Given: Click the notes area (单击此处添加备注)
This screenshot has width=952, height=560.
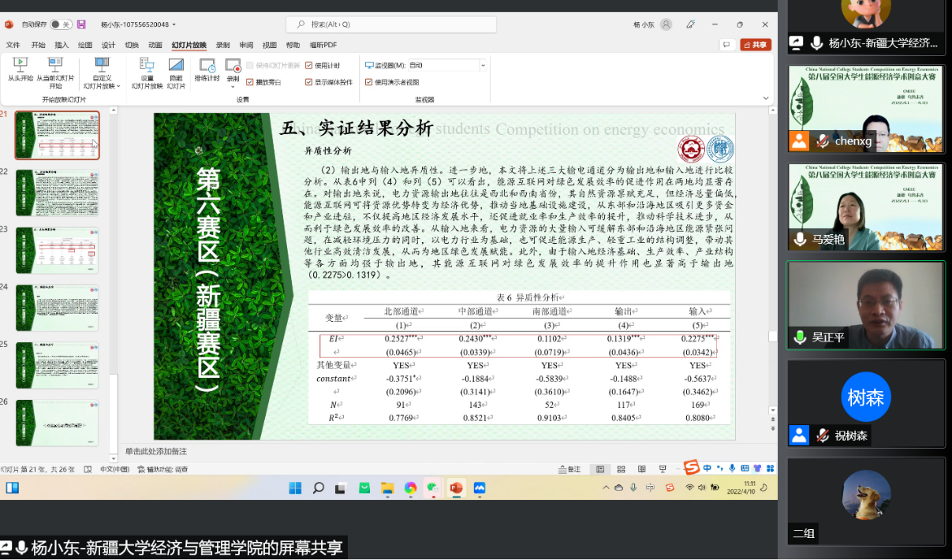Looking at the screenshot, I should 156,451.
